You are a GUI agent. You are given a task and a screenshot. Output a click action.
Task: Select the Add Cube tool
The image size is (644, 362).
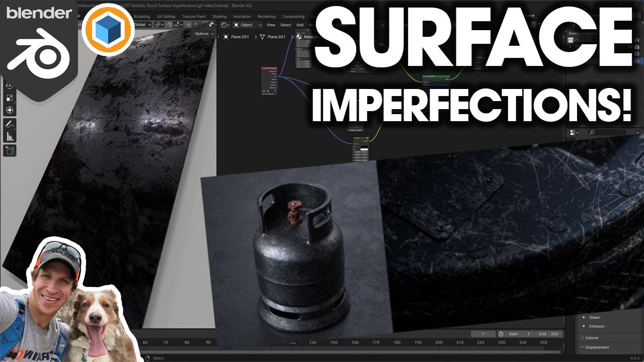[10, 150]
